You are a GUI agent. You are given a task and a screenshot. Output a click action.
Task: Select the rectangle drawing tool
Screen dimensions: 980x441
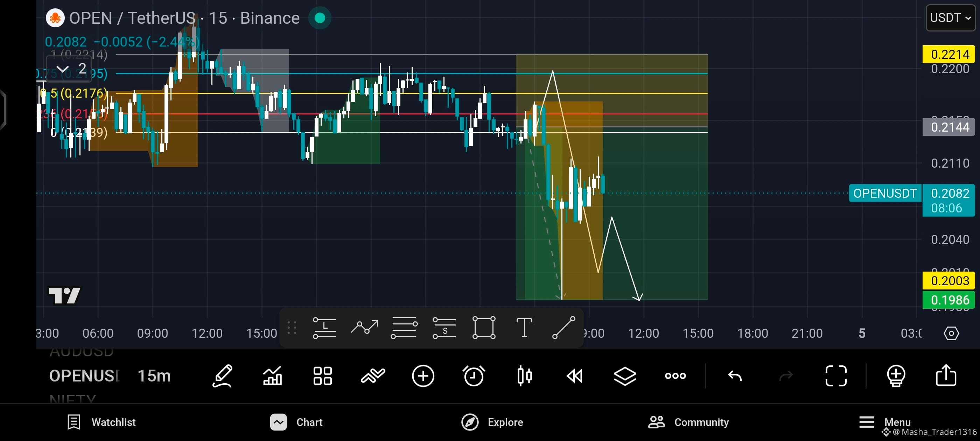point(484,328)
